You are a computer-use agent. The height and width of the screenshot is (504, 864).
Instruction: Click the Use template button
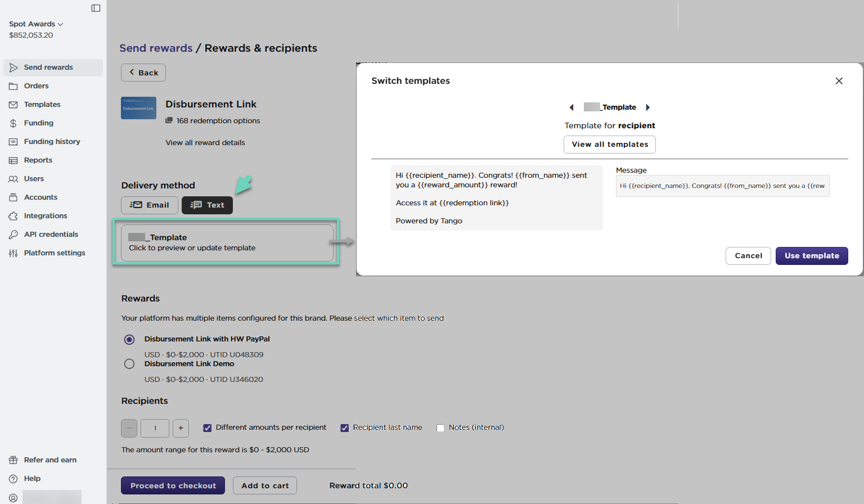click(x=811, y=256)
